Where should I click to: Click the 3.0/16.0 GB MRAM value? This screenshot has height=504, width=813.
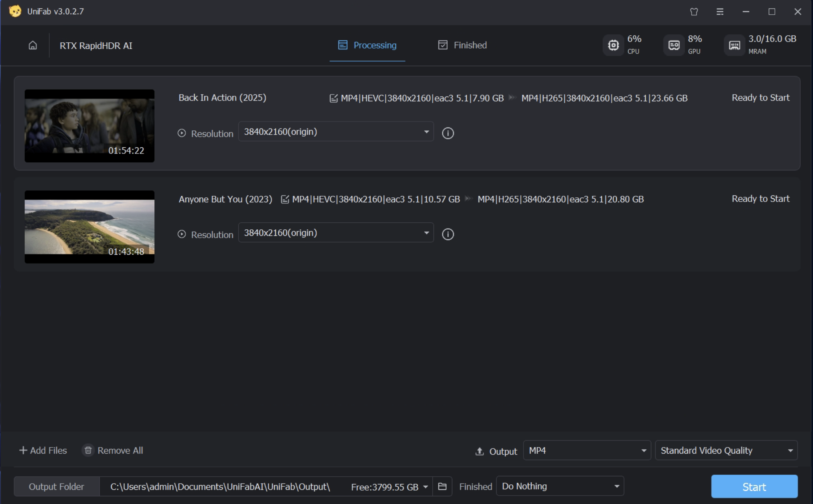pyautogui.click(x=772, y=39)
